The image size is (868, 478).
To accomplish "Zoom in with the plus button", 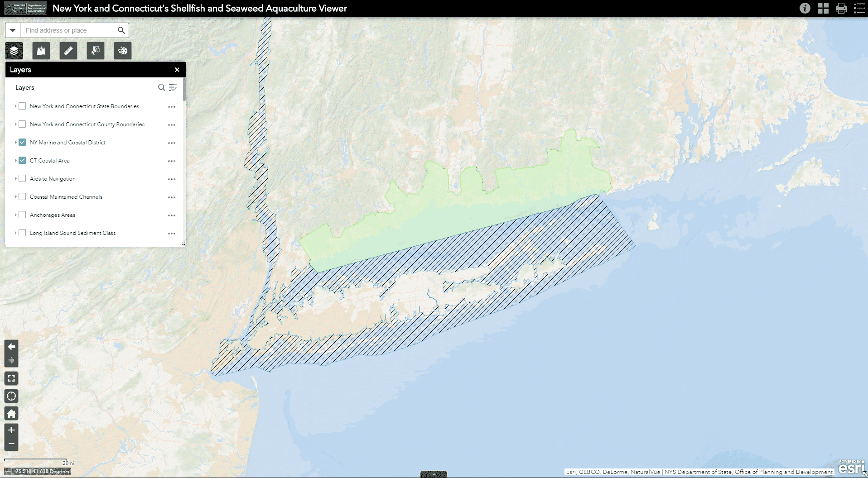I will click(x=11, y=430).
